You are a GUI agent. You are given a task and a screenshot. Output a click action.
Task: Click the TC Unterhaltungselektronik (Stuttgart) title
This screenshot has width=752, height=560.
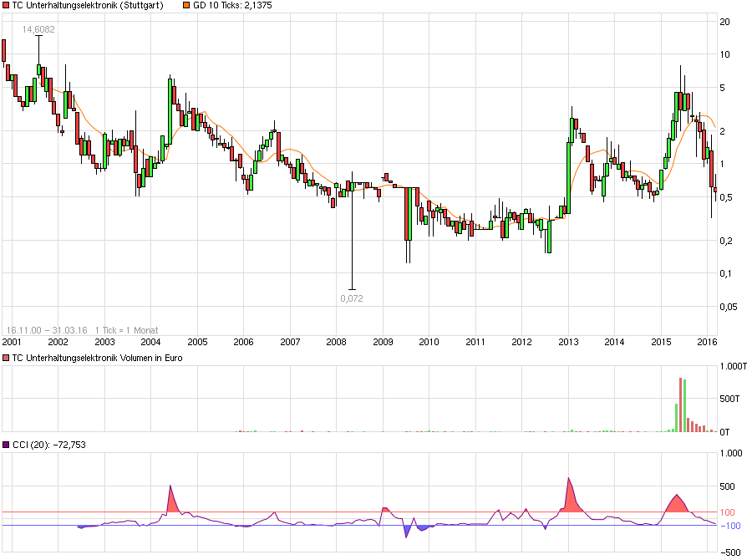[88, 5]
